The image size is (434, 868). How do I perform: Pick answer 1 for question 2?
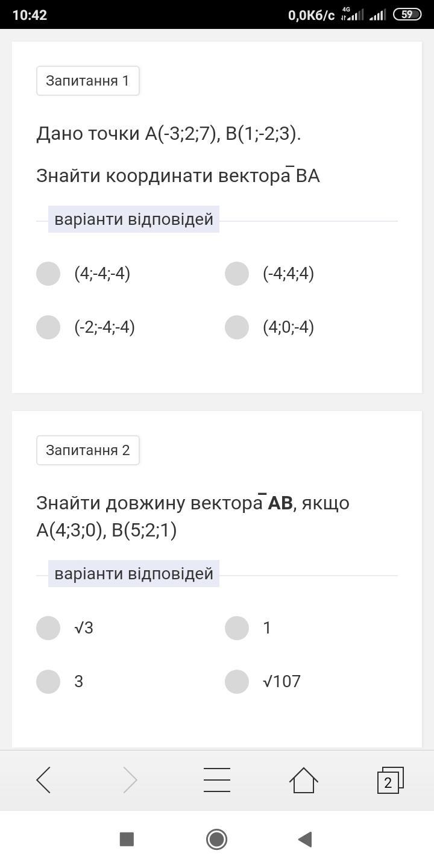click(237, 628)
